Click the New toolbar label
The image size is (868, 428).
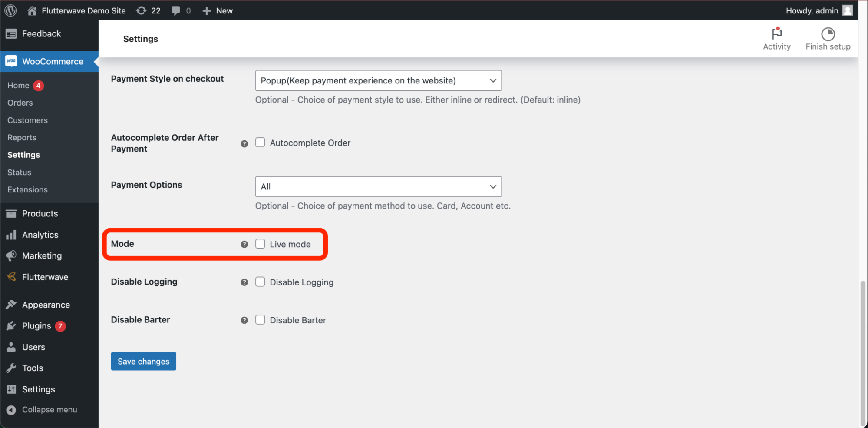pos(224,10)
